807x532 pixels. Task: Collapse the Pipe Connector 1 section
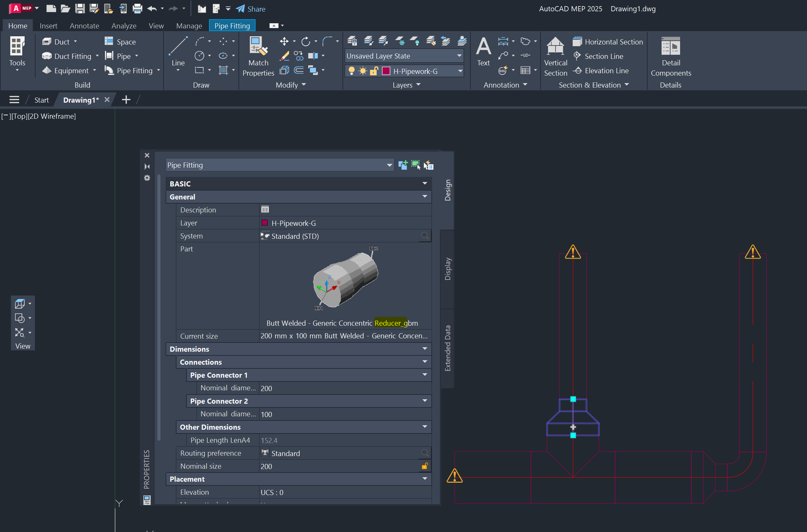[424, 375]
